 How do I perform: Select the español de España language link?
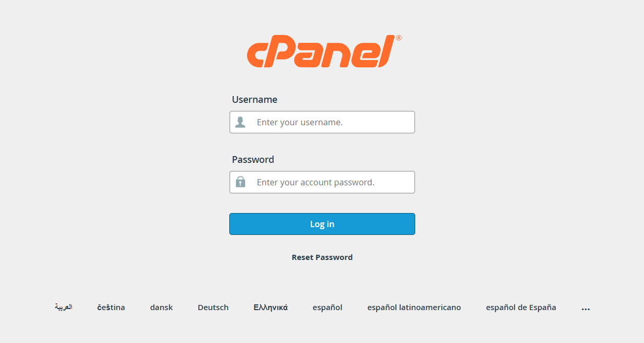coord(521,308)
